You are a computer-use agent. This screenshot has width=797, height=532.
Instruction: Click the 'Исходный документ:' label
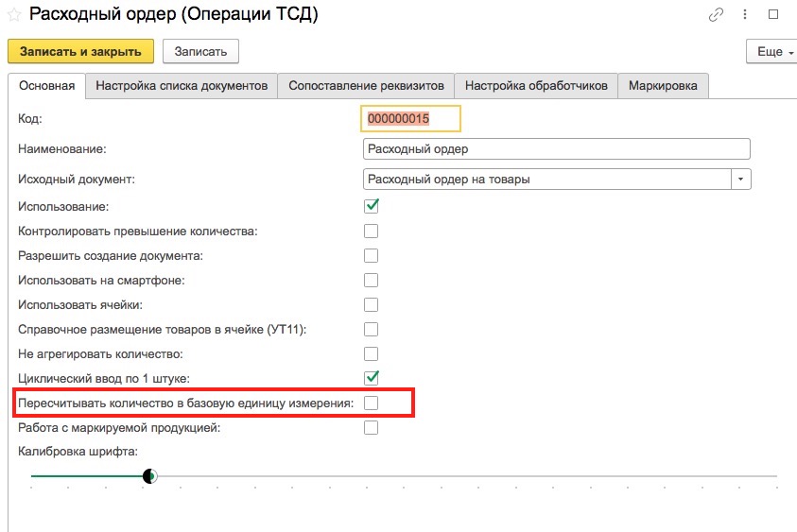tap(77, 179)
